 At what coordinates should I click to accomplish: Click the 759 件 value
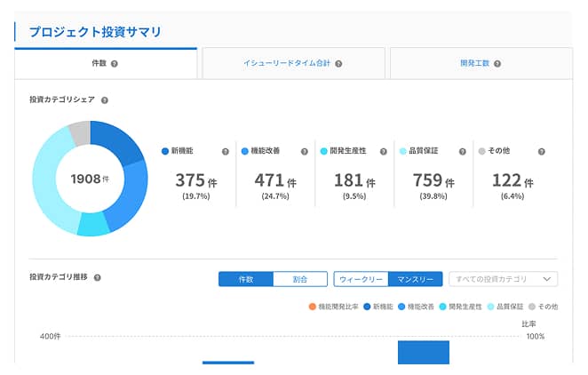[433, 180]
